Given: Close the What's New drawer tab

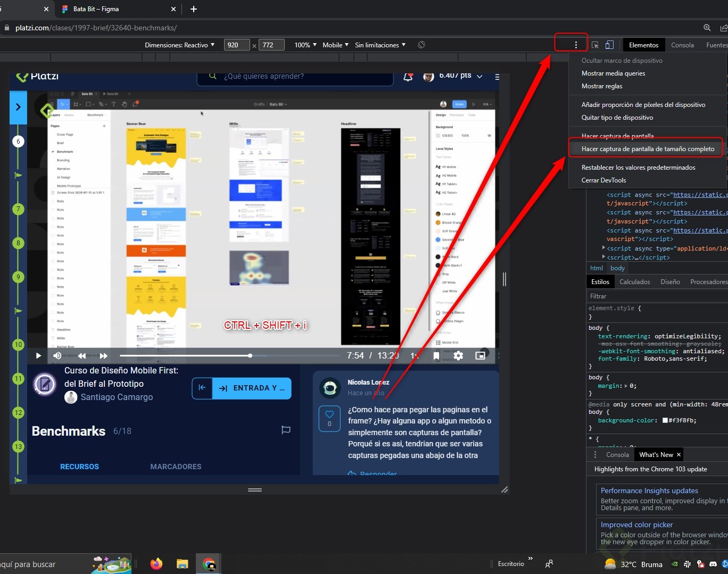Looking at the screenshot, I should [679, 455].
